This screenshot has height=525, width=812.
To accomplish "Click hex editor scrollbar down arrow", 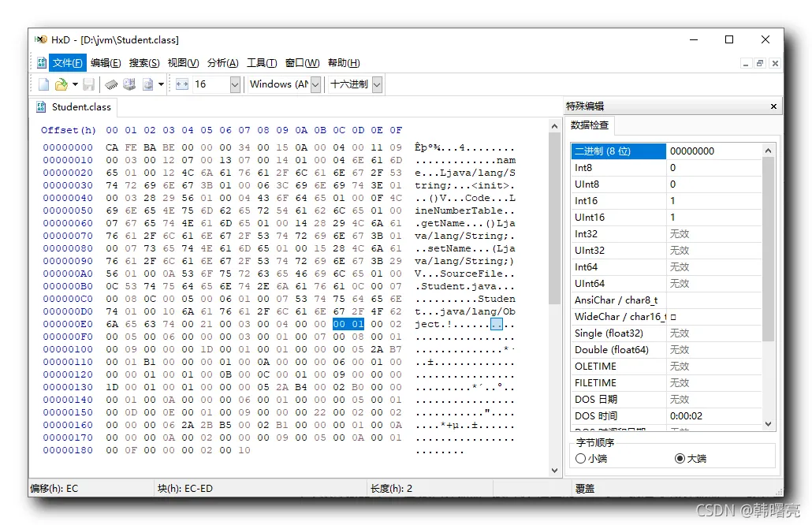I will click(555, 471).
